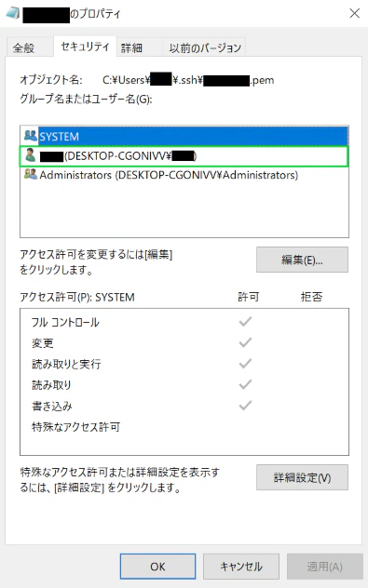This screenshot has width=368, height=588.
Task: Click the 編集(E)... button
Action: 302,260
